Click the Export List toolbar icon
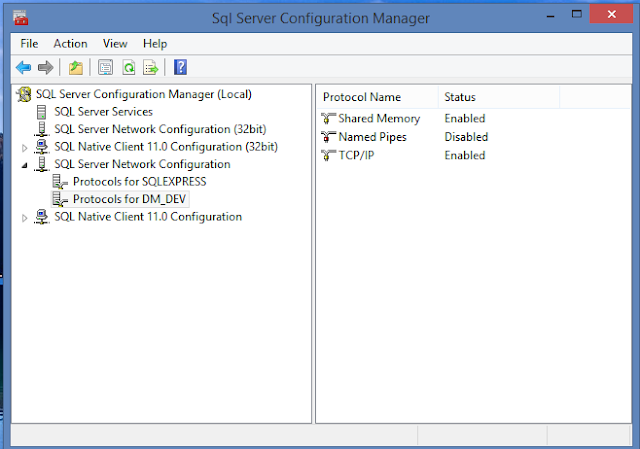 tap(151, 68)
